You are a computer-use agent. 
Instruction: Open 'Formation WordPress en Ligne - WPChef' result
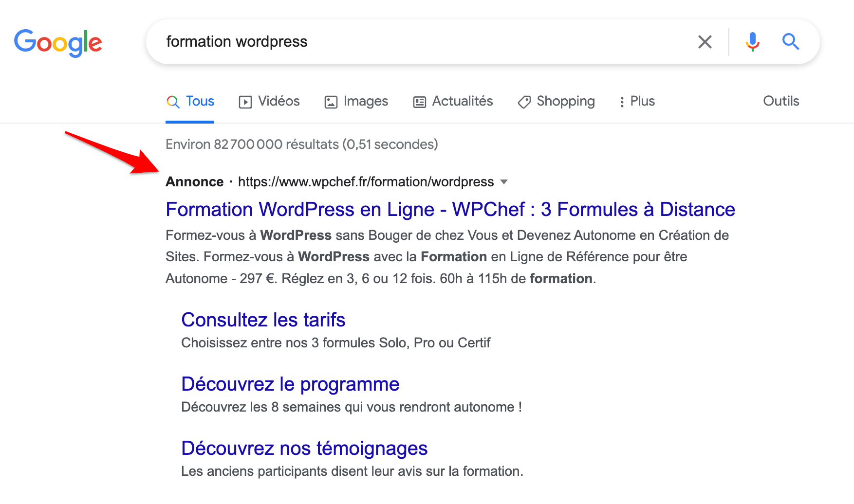click(x=450, y=210)
